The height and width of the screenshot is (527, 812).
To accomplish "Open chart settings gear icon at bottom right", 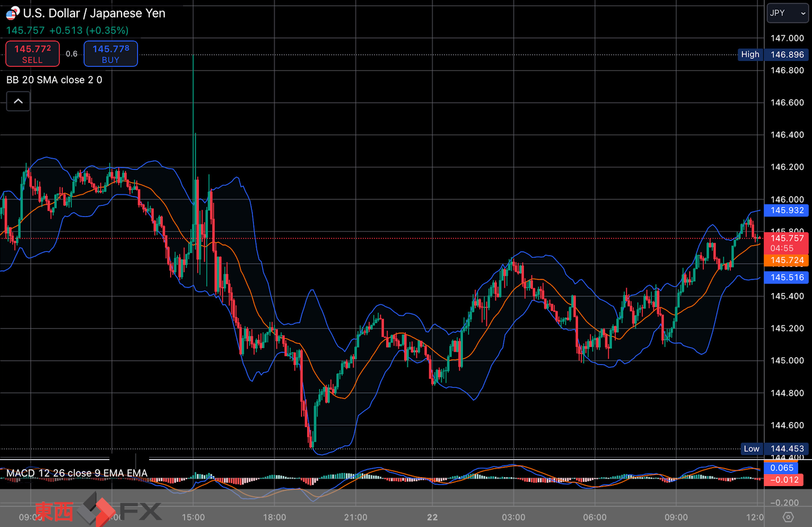I will [x=788, y=517].
